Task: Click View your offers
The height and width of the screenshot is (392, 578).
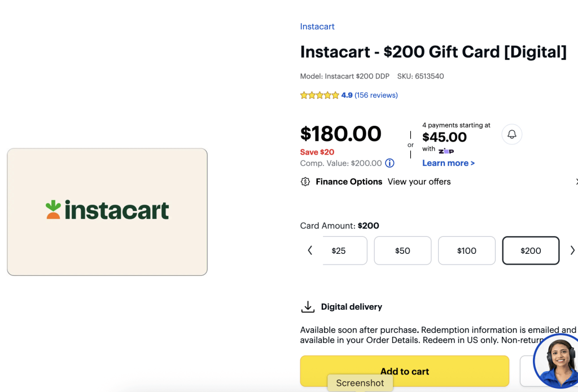Action: pyautogui.click(x=419, y=182)
